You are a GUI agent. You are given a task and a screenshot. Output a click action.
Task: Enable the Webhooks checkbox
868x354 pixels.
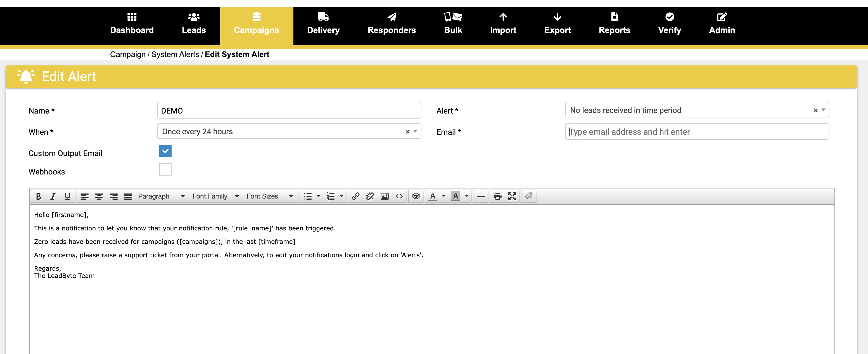point(165,169)
